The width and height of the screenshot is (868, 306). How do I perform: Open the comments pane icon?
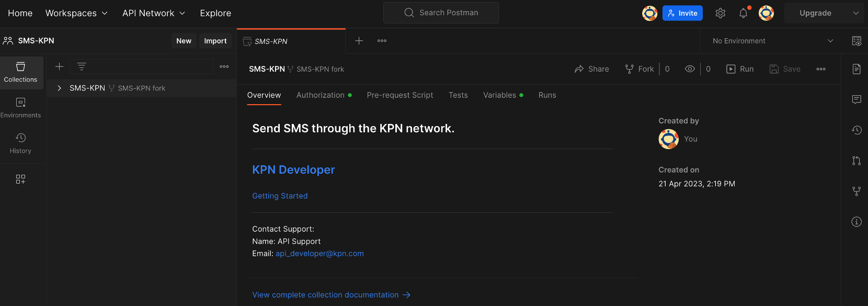(856, 99)
